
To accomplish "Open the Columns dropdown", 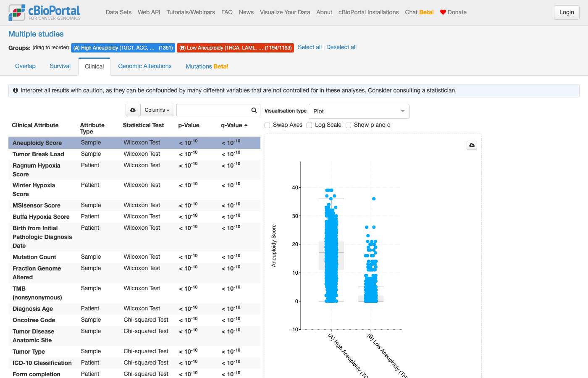I will point(157,110).
